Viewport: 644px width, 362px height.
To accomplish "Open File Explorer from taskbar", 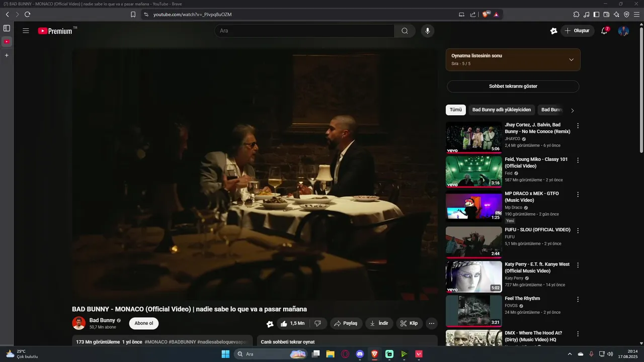I will (330, 354).
